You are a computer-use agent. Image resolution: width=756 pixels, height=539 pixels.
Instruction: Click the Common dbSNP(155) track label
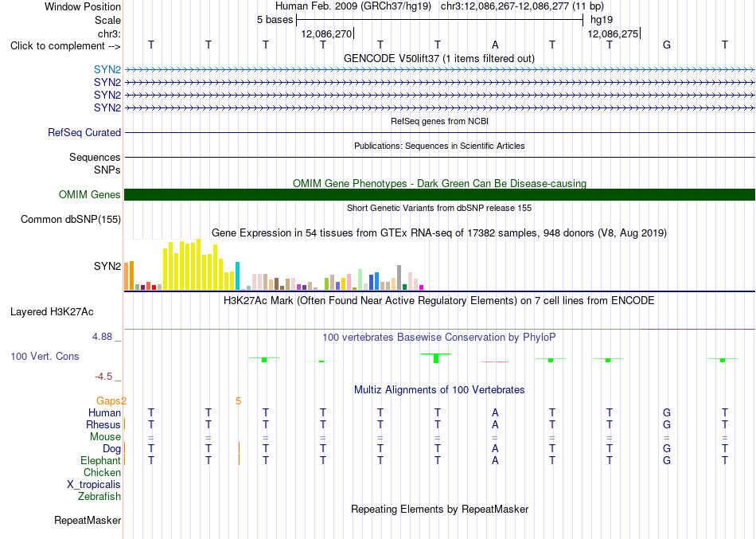point(71,220)
